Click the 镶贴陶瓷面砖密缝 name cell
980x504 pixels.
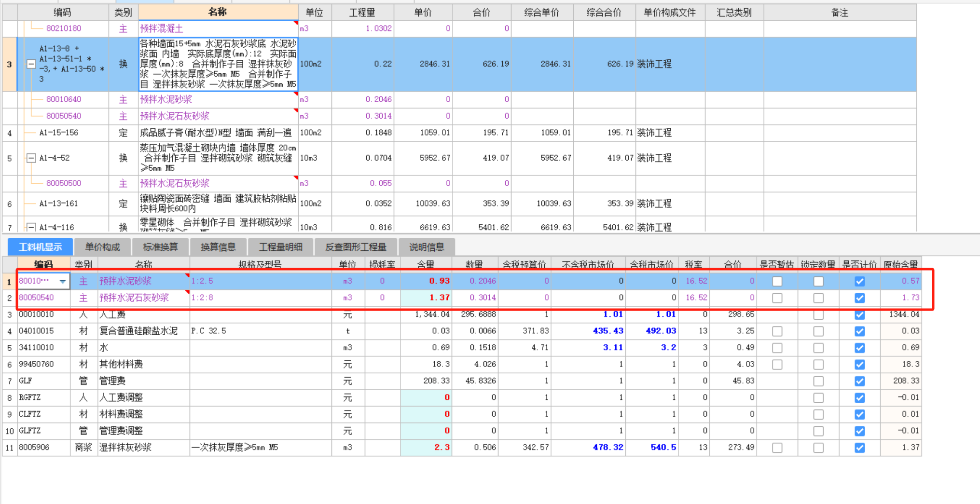tap(218, 204)
